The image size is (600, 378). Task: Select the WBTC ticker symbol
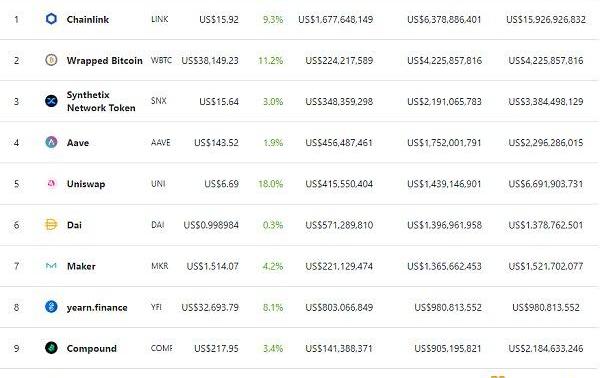click(161, 60)
